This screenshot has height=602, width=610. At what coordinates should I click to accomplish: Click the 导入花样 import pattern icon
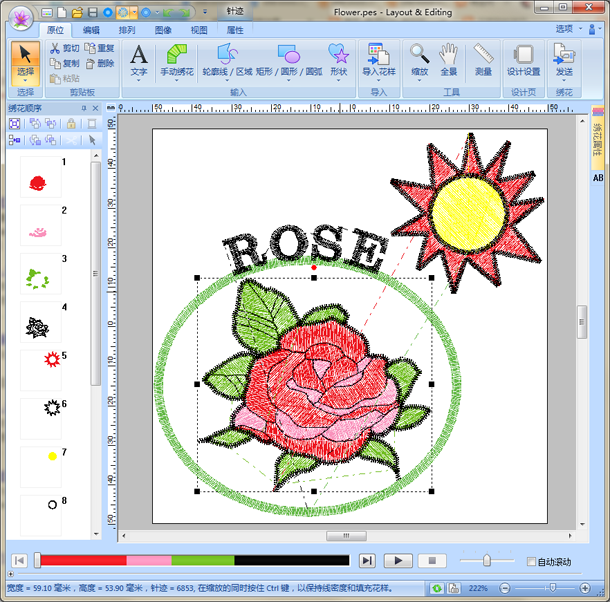(x=379, y=54)
